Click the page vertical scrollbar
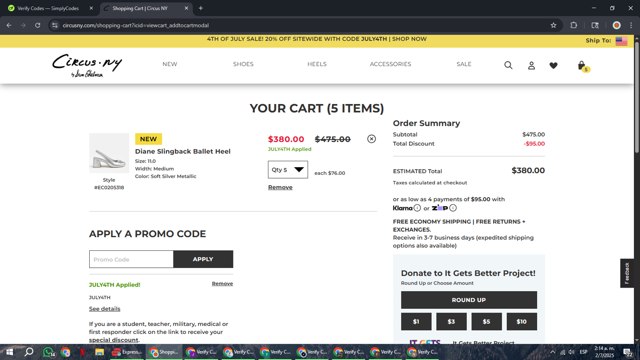The image size is (640, 360). pos(637,98)
